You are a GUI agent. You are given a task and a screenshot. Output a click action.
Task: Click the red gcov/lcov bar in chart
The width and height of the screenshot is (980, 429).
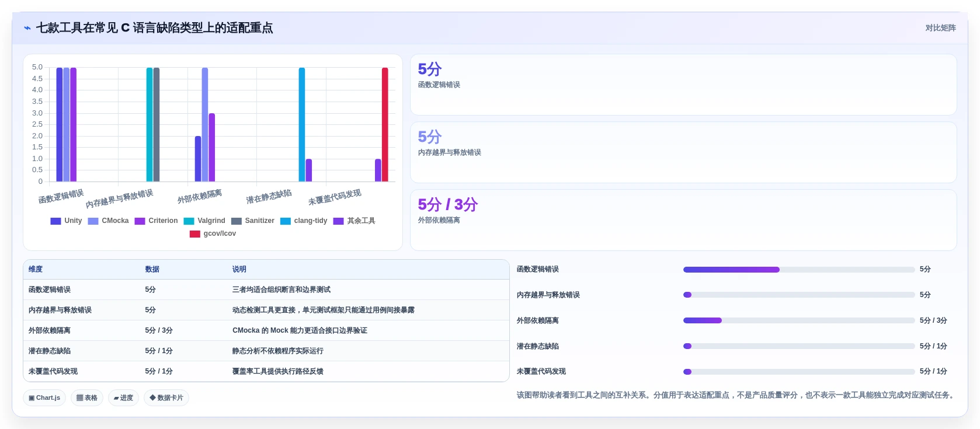coord(385,124)
